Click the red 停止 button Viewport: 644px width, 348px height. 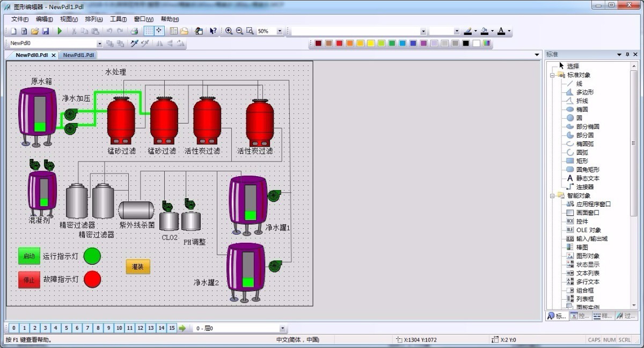pyautogui.click(x=29, y=280)
